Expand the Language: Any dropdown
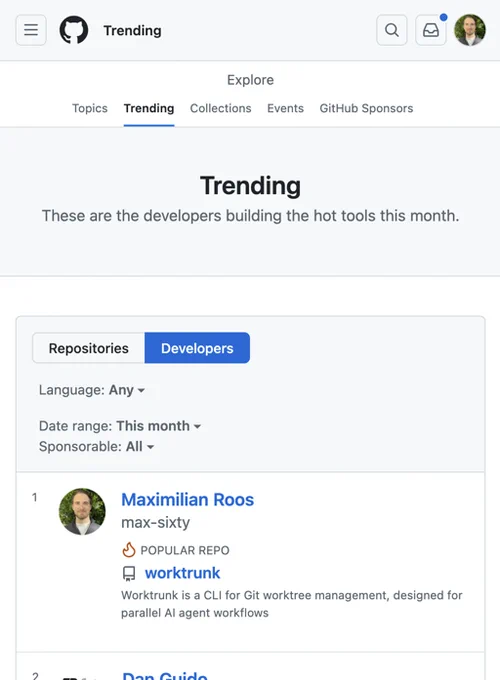 [92, 390]
